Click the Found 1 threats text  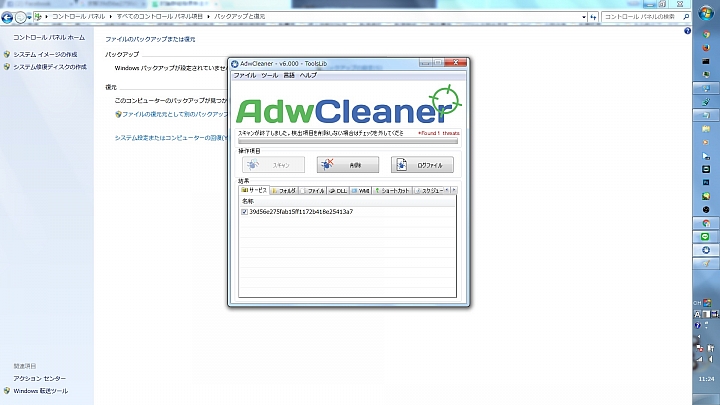pyautogui.click(x=439, y=133)
